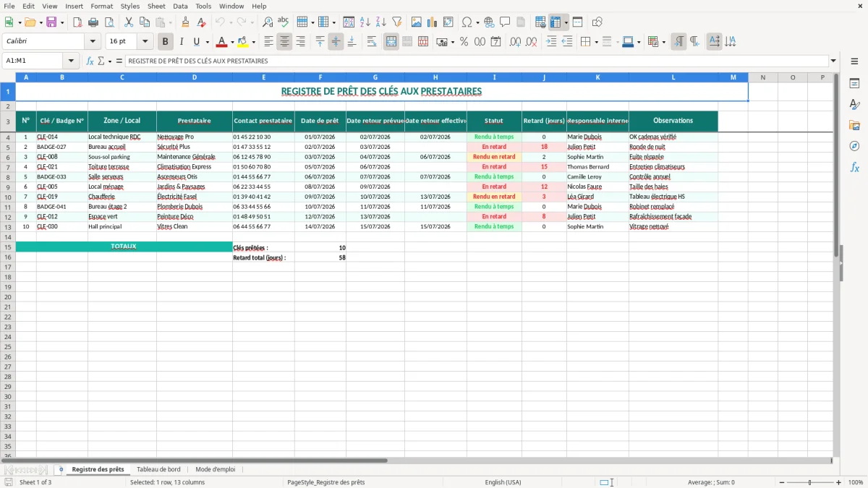Expand the font color dropdown arrow
This screenshot has width=868, height=488.
[232, 42]
